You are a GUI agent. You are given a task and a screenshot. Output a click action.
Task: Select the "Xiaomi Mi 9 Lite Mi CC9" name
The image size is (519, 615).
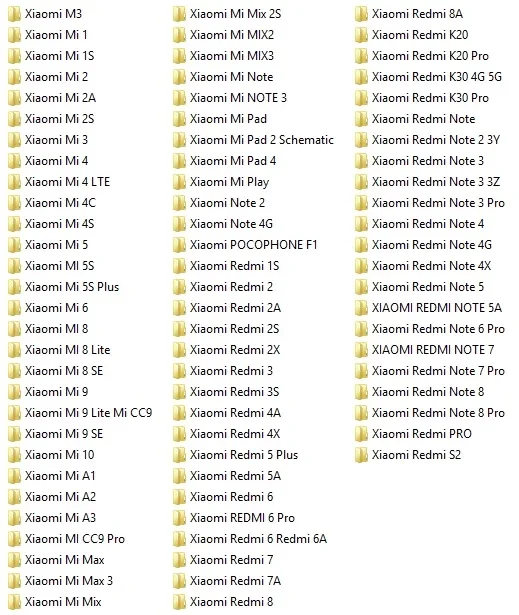tap(89, 413)
